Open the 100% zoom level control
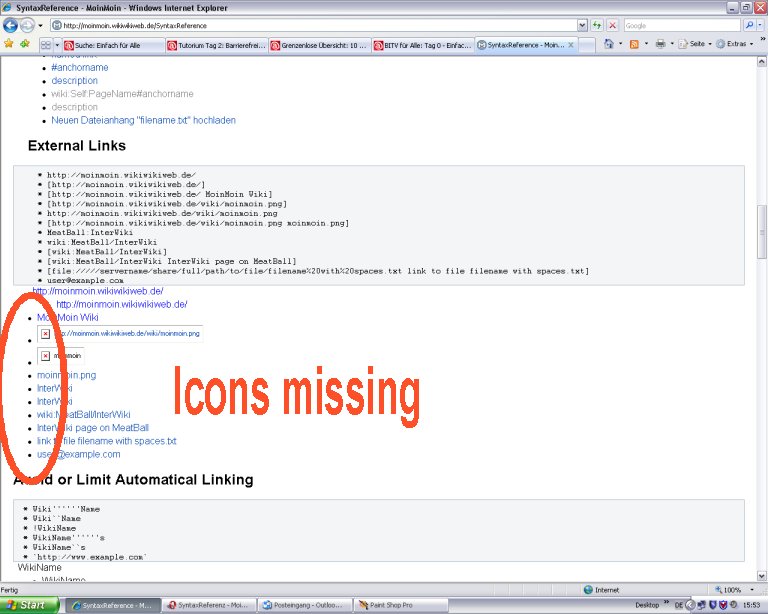 click(733, 590)
